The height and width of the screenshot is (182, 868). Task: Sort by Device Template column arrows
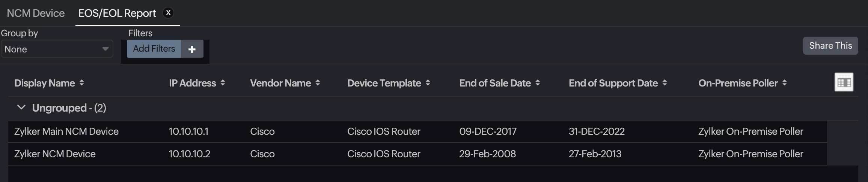click(x=428, y=83)
